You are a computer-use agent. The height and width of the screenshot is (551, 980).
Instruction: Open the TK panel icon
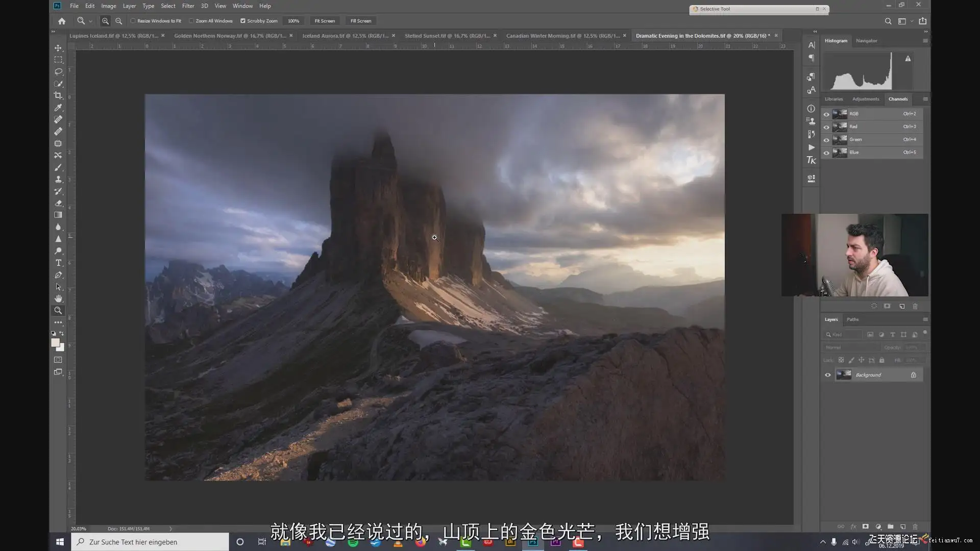[x=811, y=160]
